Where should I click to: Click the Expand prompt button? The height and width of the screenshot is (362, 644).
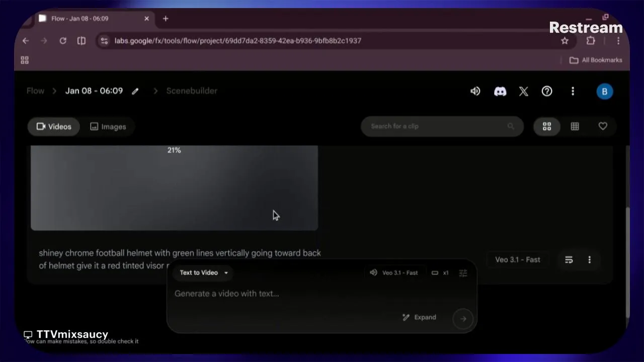pyautogui.click(x=420, y=317)
